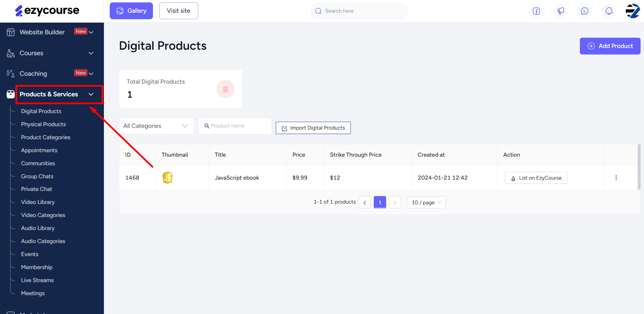Open the megaphone announcements icon
Screen dimensions: 644x314
coord(561,11)
